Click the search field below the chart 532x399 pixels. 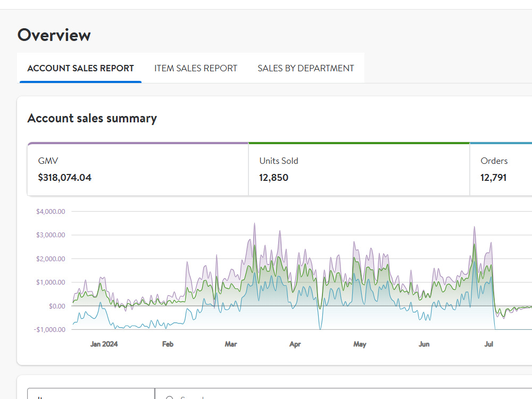pos(343,394)
